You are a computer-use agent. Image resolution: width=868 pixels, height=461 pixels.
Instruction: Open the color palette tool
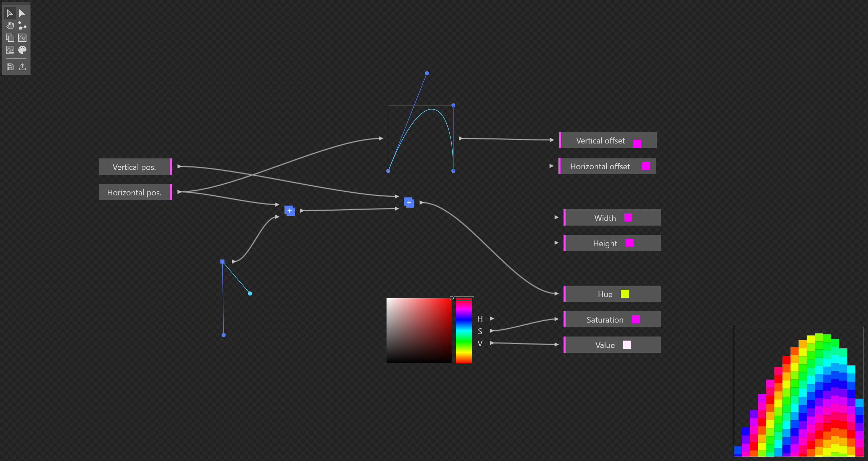(x=22, y=50)
